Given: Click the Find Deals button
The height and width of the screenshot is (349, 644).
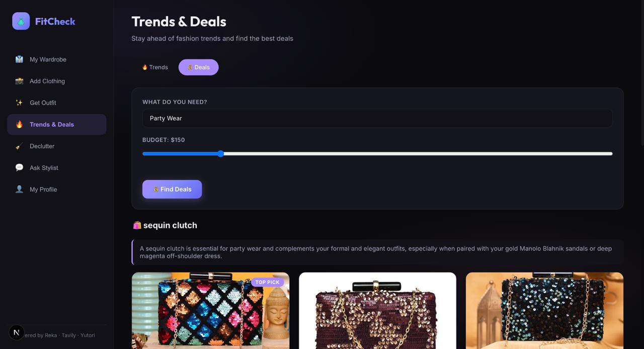Looking at the screenshot, I should 172,189.
